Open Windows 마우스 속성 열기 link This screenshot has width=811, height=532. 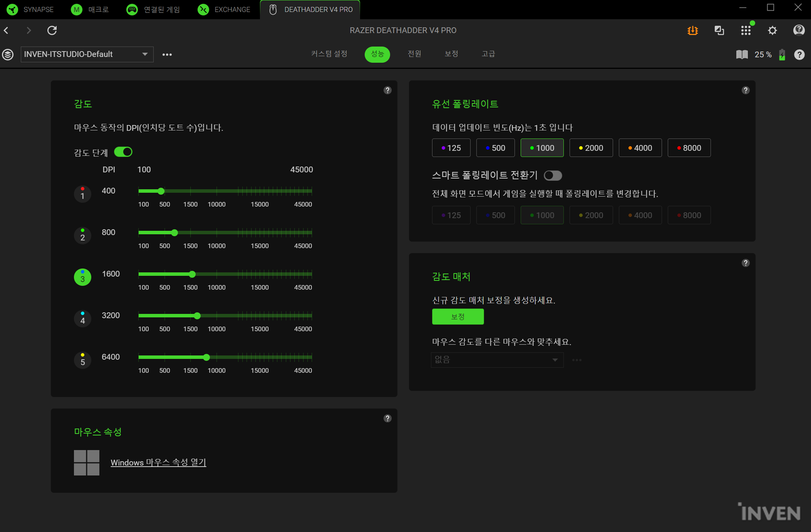pyautogui.click(x=159, y=462)
